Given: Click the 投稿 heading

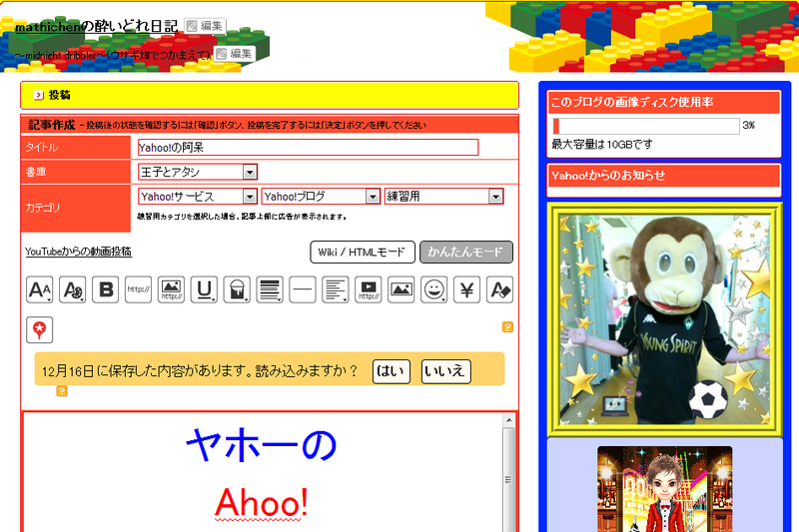Looking at the screenshot, I should tap(59, 95).
